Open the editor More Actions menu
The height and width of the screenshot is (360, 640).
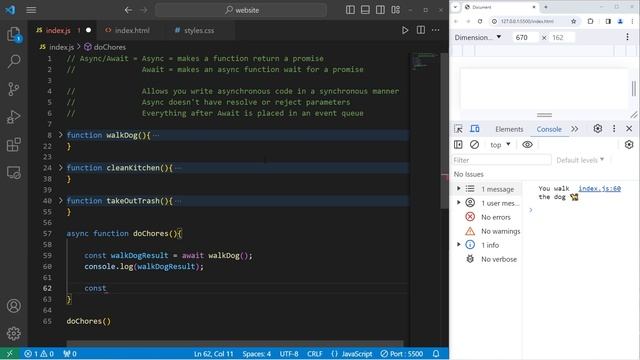(436, 30)
